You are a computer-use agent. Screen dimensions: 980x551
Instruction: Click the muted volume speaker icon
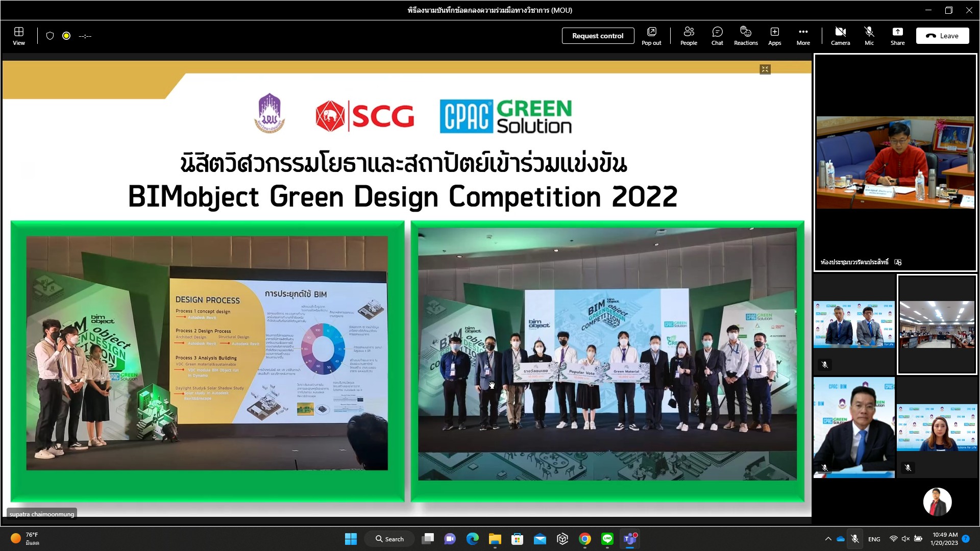905,539
